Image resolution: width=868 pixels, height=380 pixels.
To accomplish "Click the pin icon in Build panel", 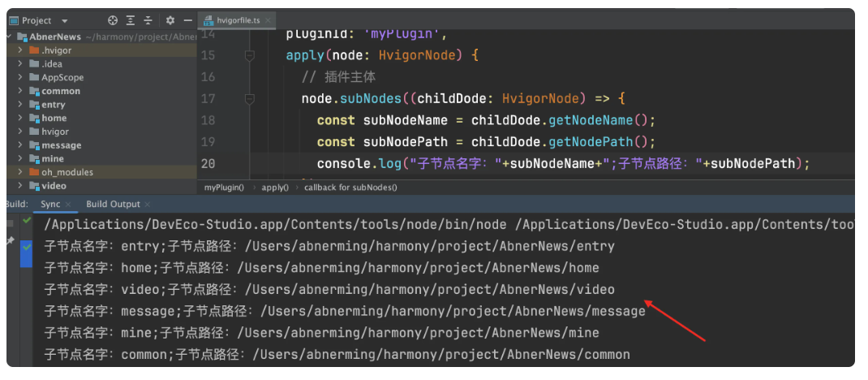I will pos(11,242).
